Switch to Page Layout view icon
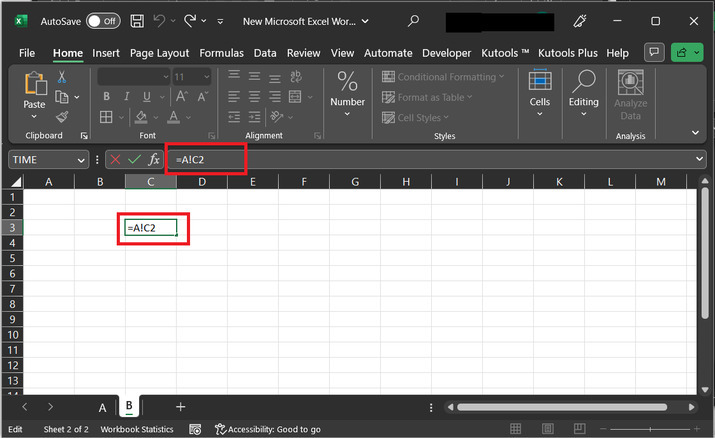 [548, 429]
